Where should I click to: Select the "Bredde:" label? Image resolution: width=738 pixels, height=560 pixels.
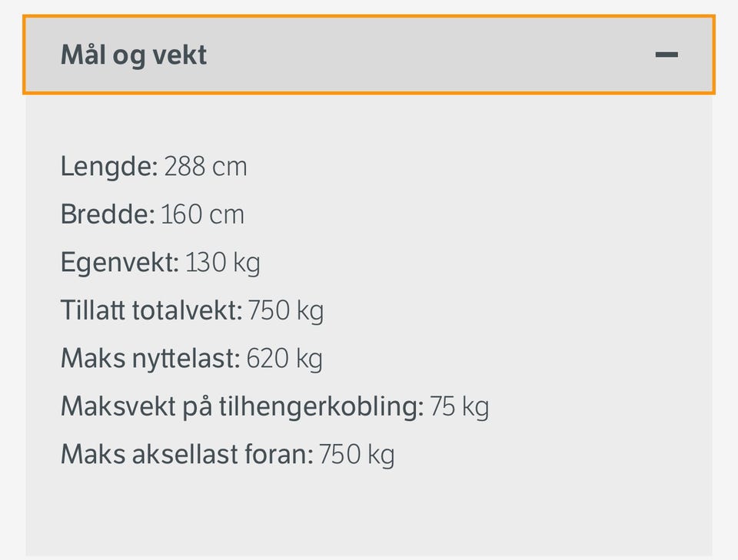108,214
